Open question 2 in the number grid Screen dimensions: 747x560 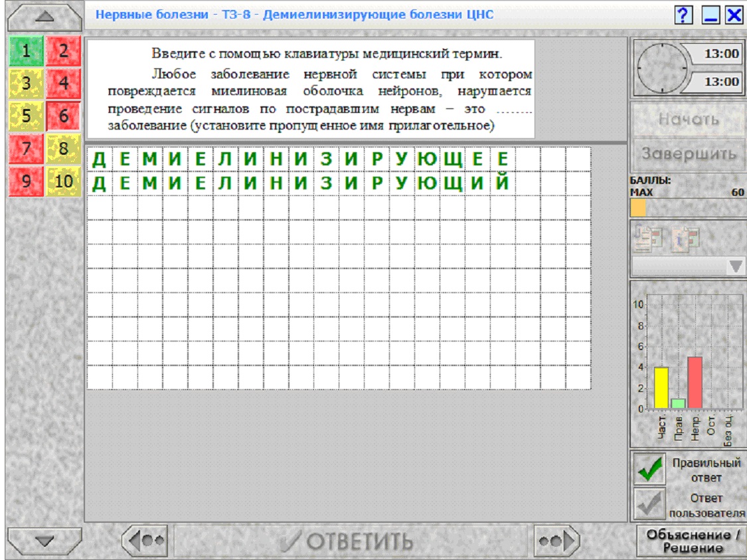[x=63, y=50]
